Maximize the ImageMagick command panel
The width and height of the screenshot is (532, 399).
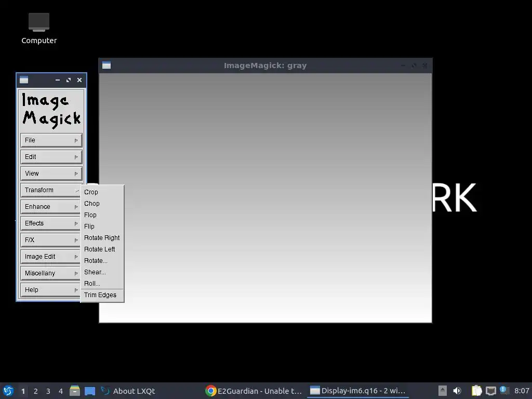pyautogui.click(x=69, y=80)
